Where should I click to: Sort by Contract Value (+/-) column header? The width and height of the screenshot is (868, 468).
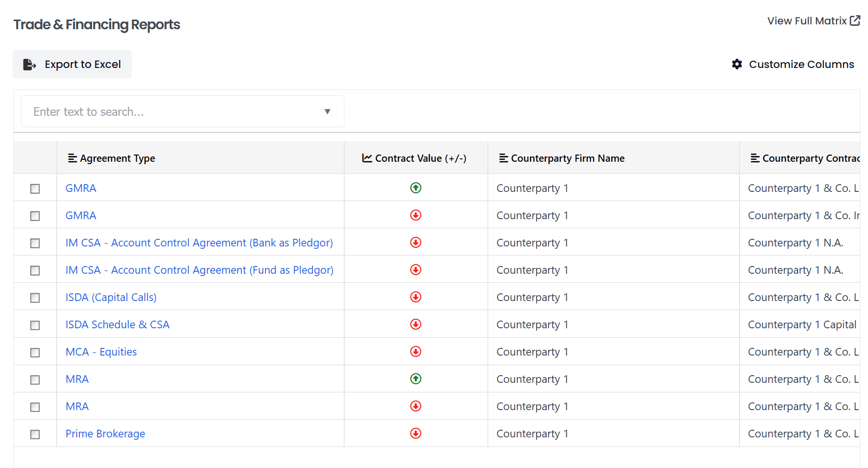(421, 158)
